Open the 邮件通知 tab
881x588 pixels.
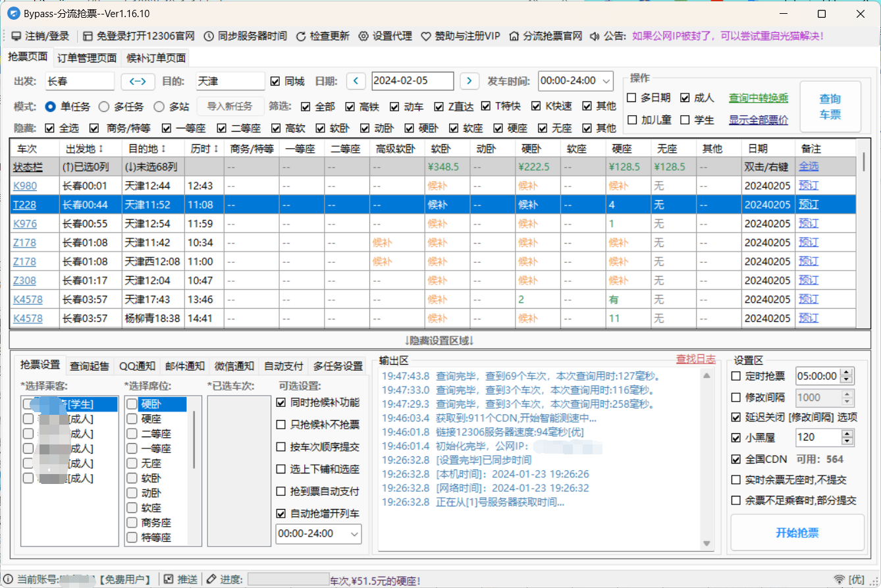tap(185, 366)
